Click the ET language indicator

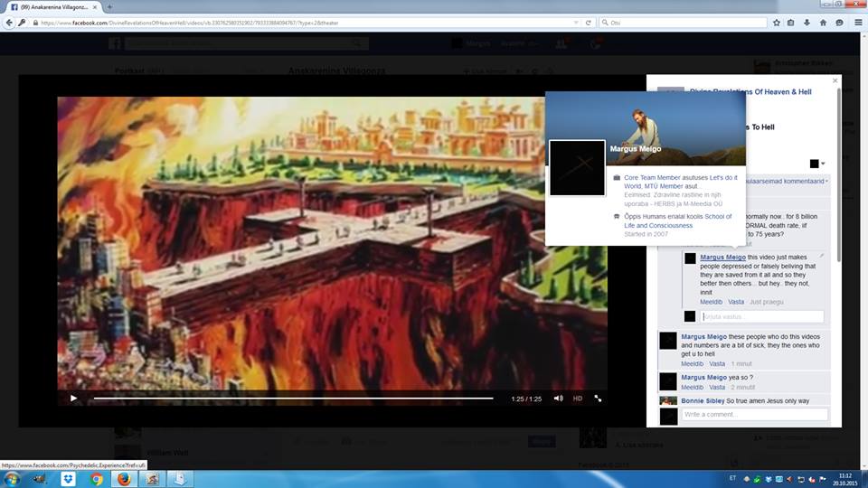(x=732, y=479)
